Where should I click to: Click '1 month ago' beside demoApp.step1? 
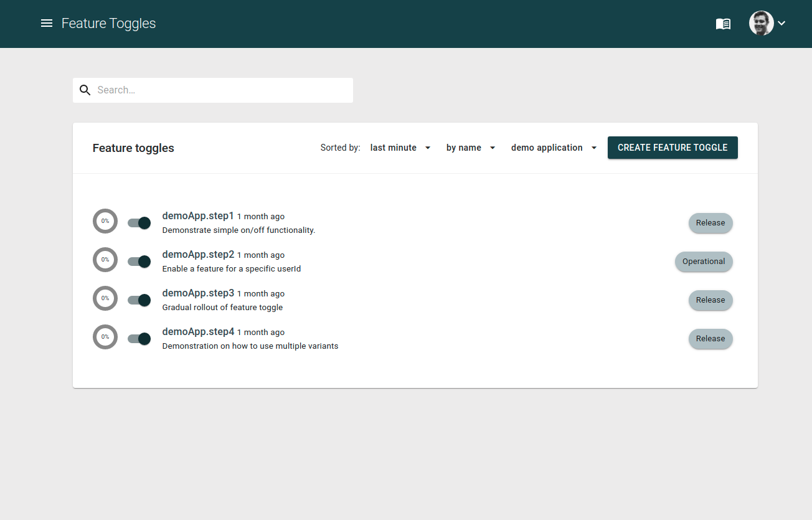[261, 217]
